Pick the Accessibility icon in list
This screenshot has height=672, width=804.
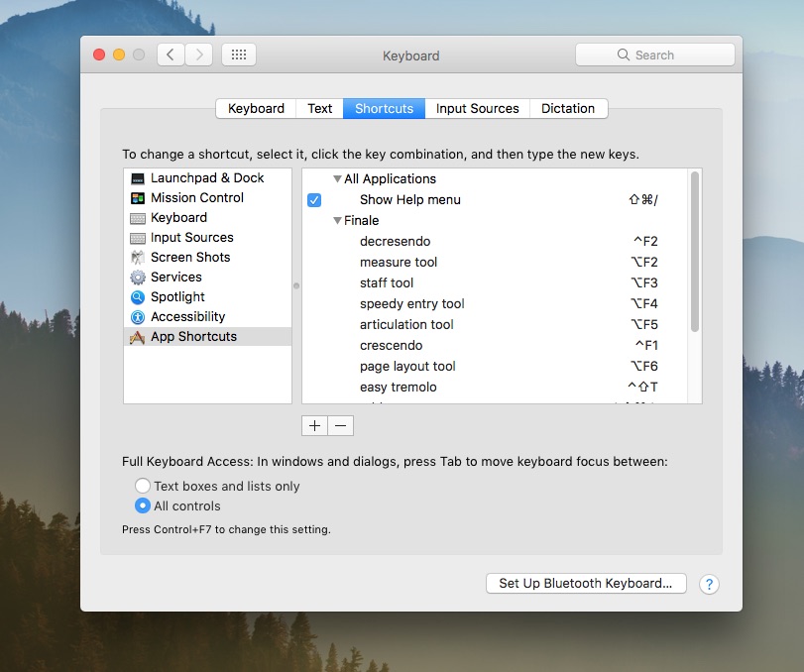(138, 317)
